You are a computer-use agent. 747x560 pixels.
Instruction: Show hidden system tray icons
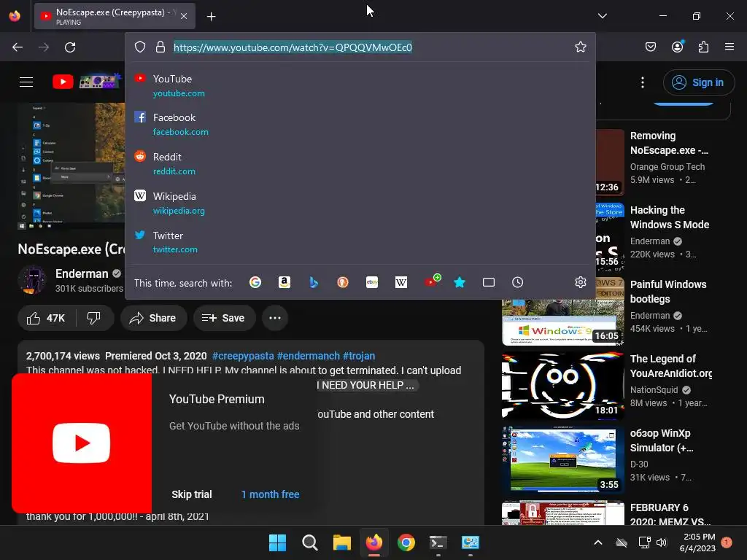point(598,542)
